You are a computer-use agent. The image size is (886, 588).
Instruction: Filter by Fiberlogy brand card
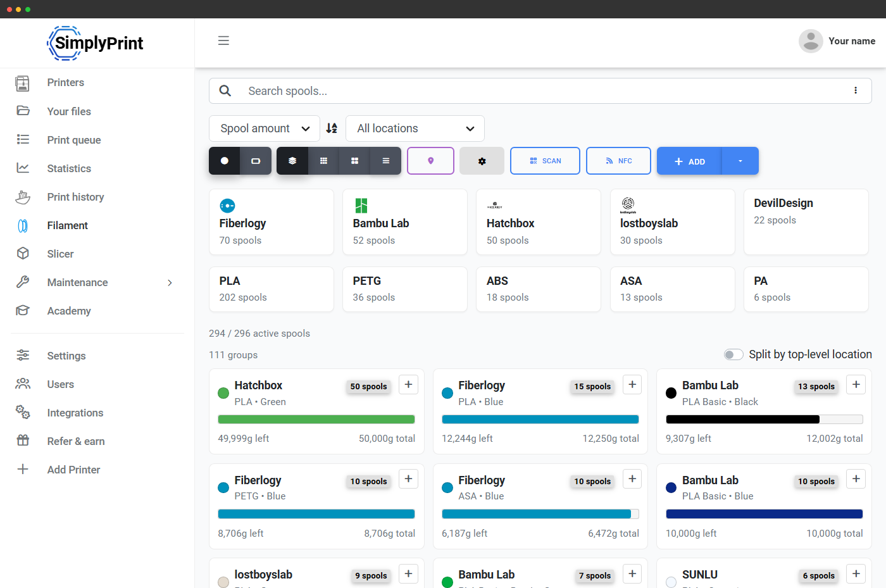(x=271, y=222)
